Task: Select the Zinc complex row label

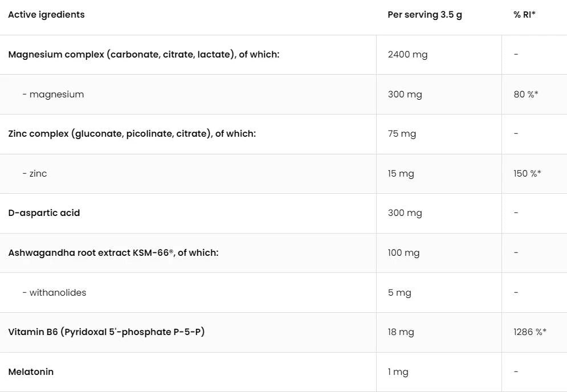Action: click(x=132, y=134)
